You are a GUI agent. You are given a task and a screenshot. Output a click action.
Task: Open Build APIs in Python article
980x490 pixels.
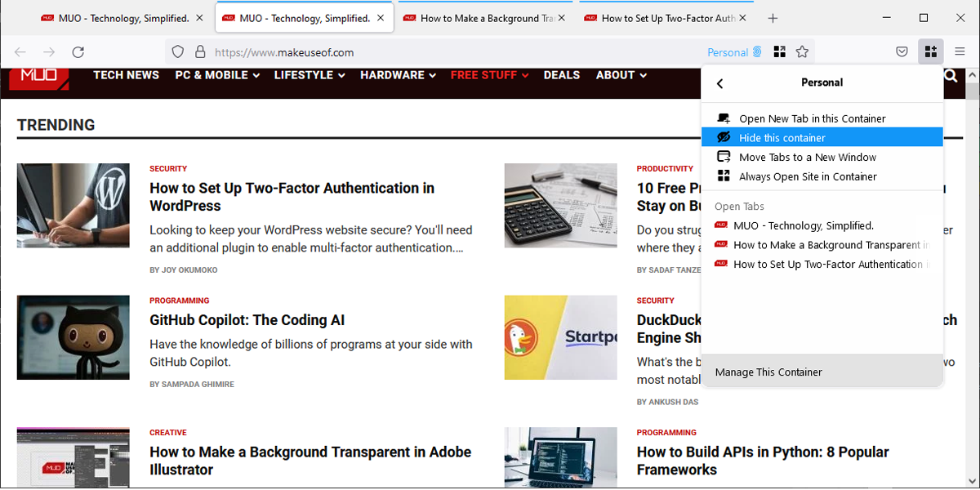coord(763,461)
